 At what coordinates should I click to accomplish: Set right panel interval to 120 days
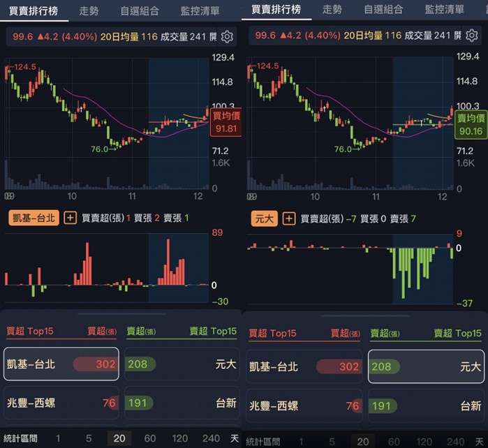(x=424, y=441)
